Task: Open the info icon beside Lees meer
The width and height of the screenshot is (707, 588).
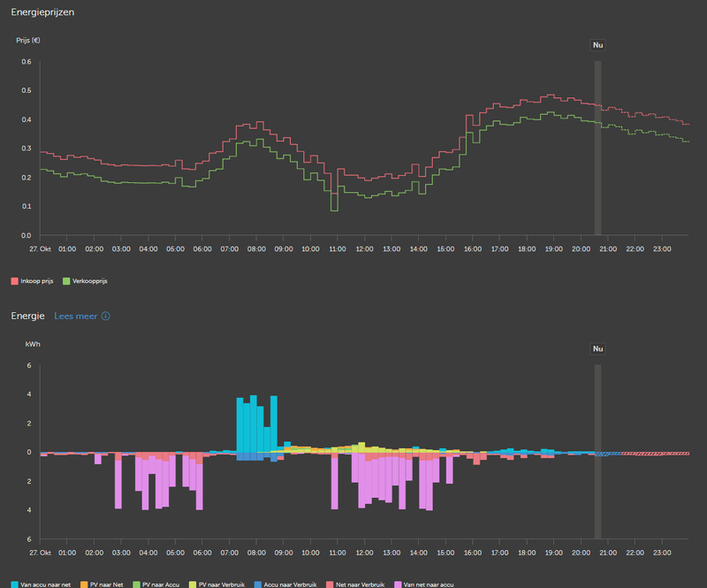Action: coord(105,316)
